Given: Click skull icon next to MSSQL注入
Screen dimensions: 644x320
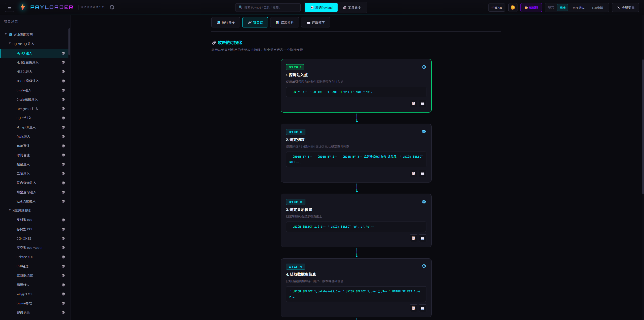Looking at the screenshot, I should tap(63, 72).
